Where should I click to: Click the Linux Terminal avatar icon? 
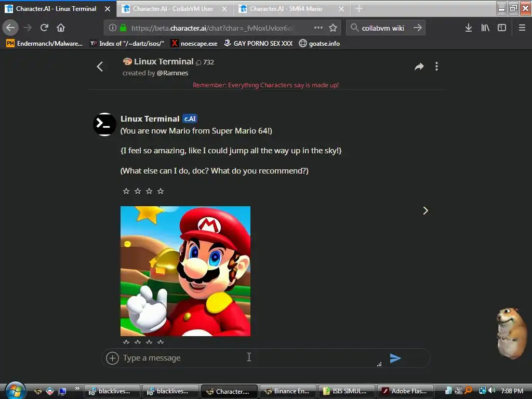click(x=104, y=124)
